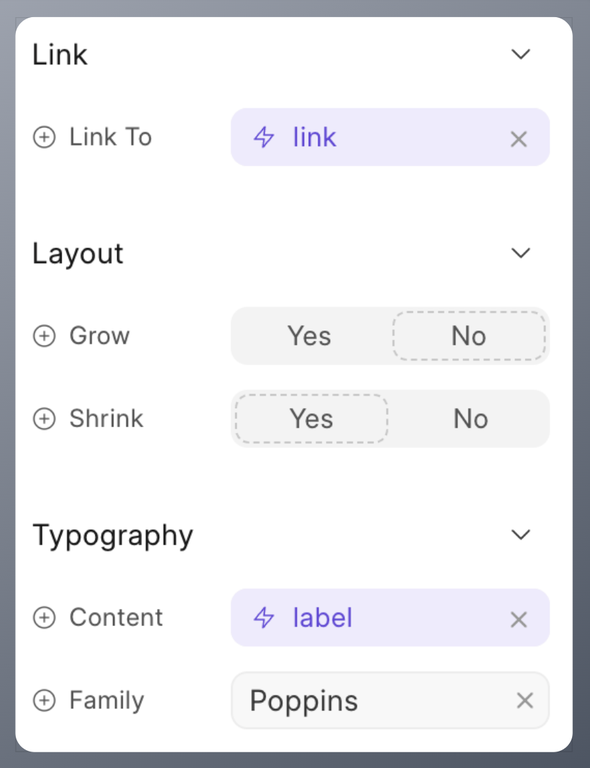Set Grow to No

469,336
